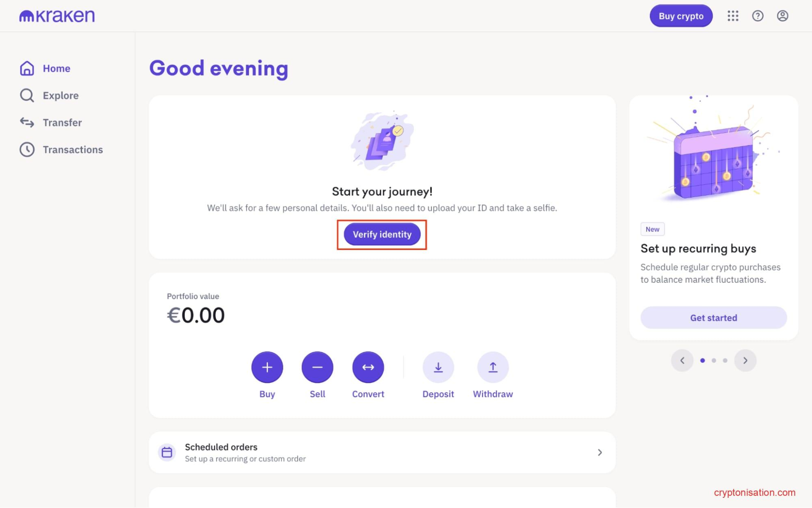Open Explore in the sidebar
812x508 pixels.
(x=60, y=96)
